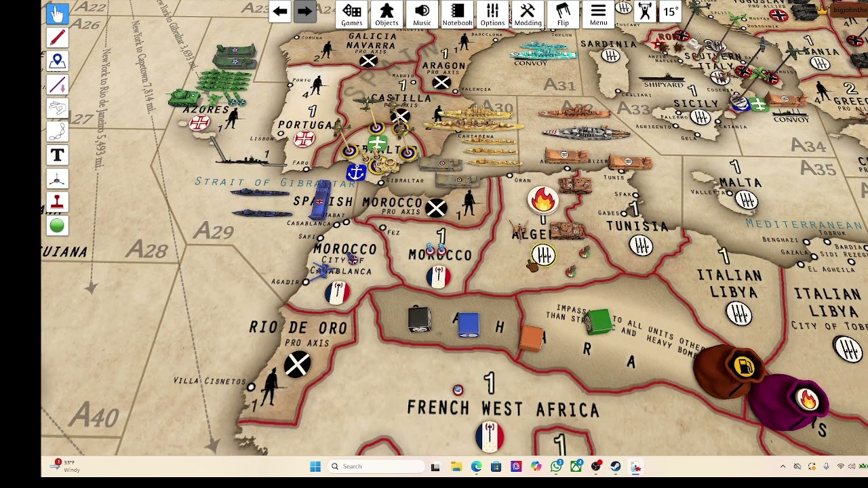
Task: Open the main Menu
Action: (598, 14)
